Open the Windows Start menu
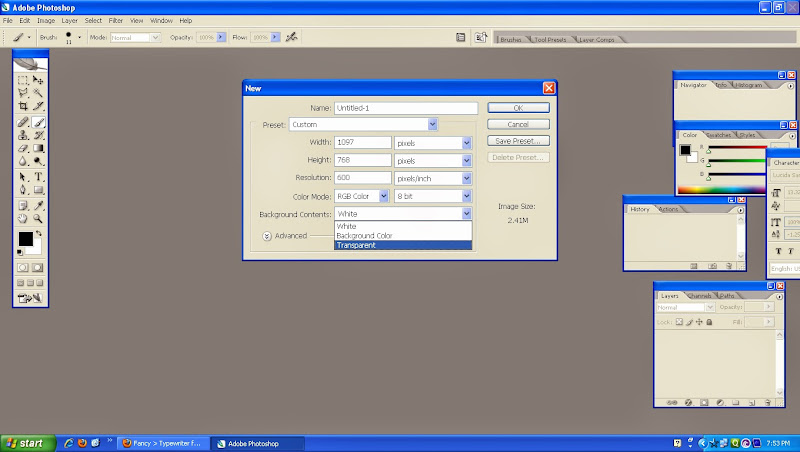 pos(28,443)
